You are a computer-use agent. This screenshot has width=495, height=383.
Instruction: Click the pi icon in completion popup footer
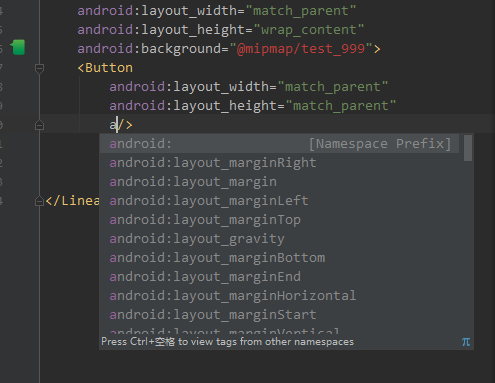[x=466, y=342]
